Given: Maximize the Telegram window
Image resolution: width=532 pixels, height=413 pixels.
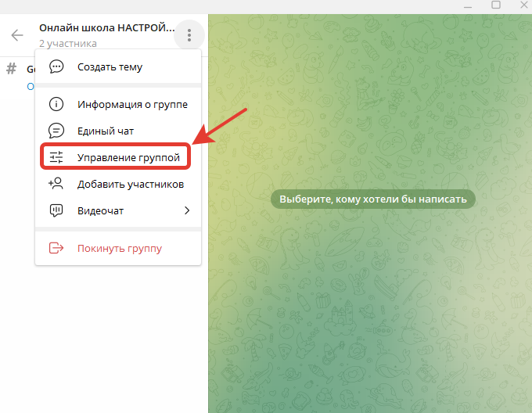Looking at the screenshot, I should 495,5.
